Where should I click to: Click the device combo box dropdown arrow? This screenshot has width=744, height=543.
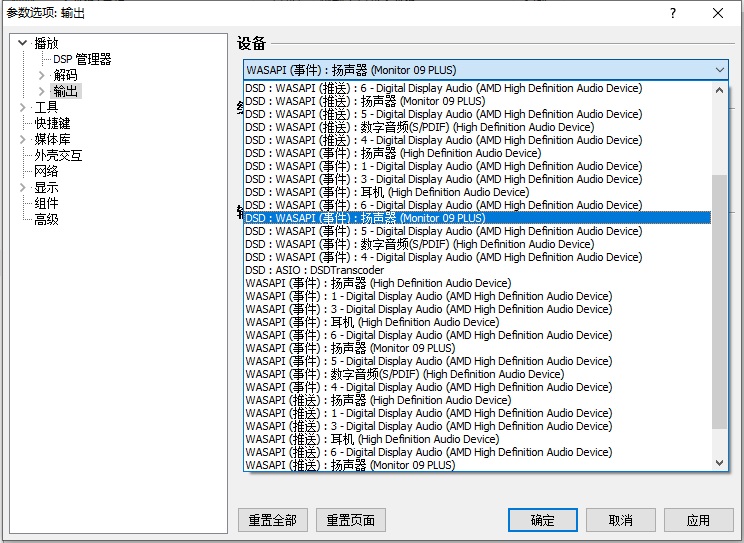pyautogui.click(x=720, y=70)
